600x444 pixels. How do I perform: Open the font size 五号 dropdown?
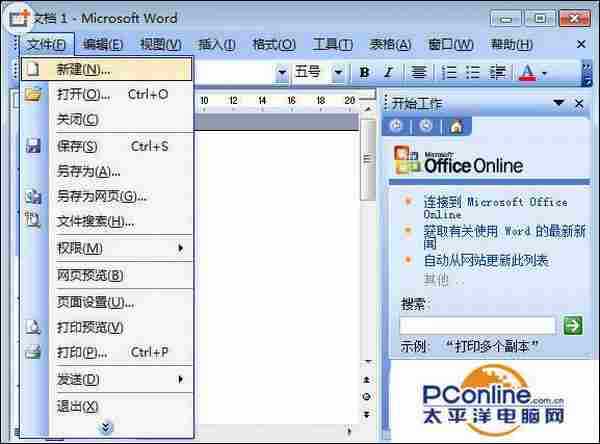tap(338, 73)
